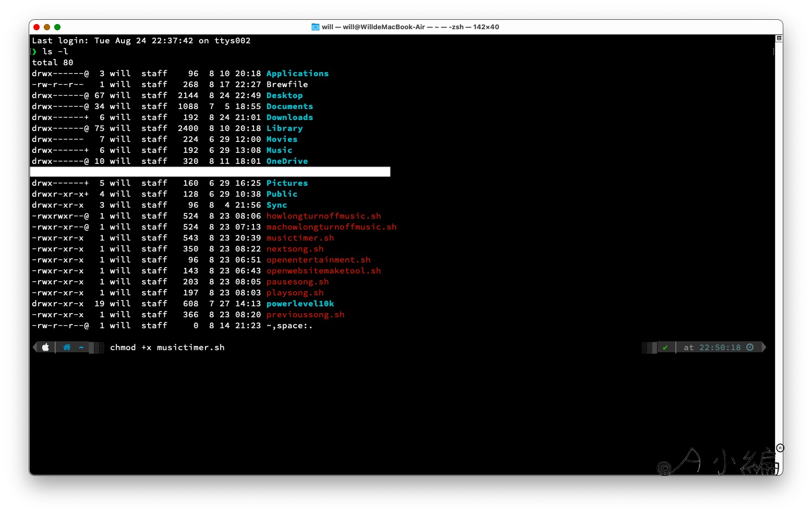
Task: Click the scrollback icon at top right
Action: point(779,39)
